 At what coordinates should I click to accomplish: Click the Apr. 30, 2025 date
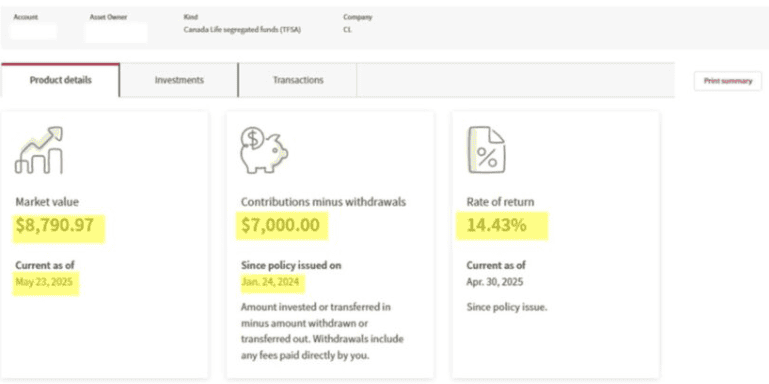[494, 282]
